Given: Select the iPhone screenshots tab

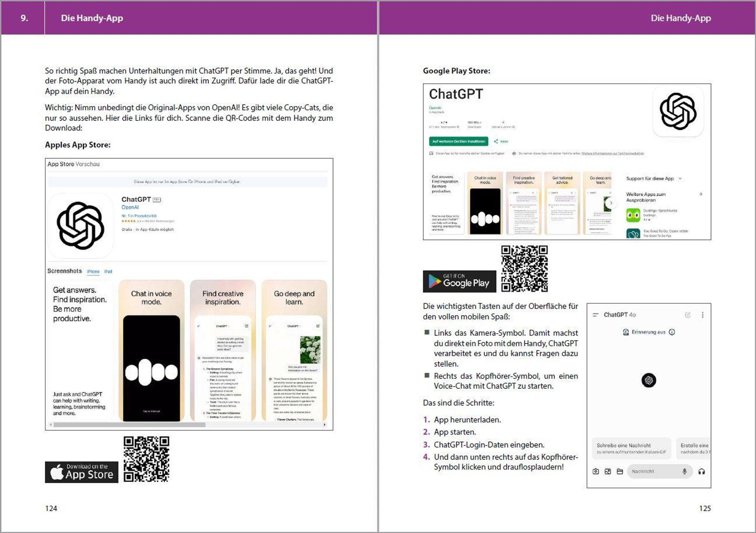Looking at the screenshot, I should 93,272.
